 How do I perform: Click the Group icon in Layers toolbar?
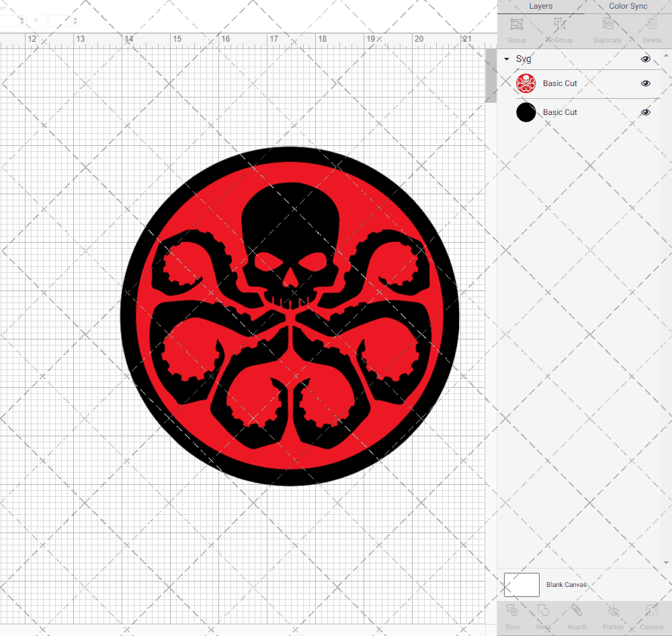pyautogui.click(x=516, y=24)
